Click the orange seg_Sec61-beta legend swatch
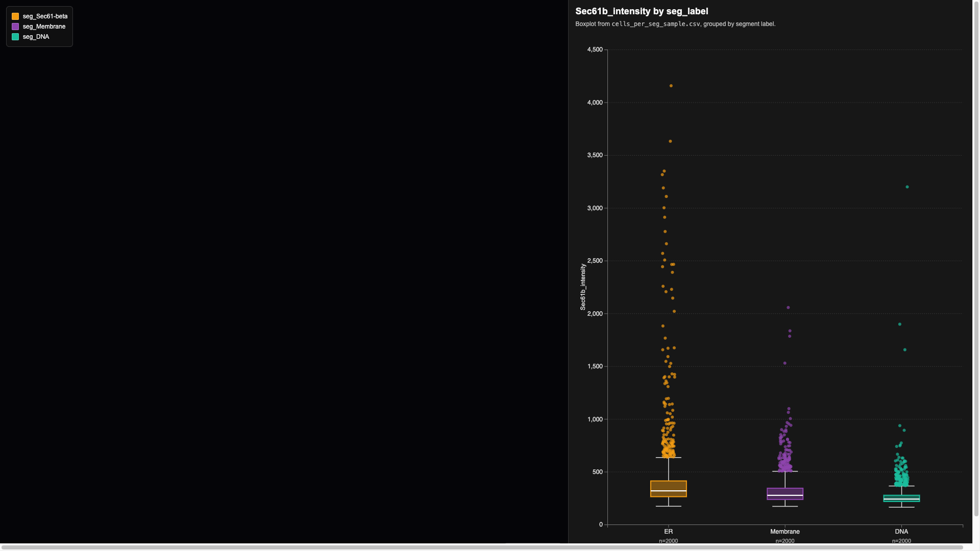 click(15, 16)
